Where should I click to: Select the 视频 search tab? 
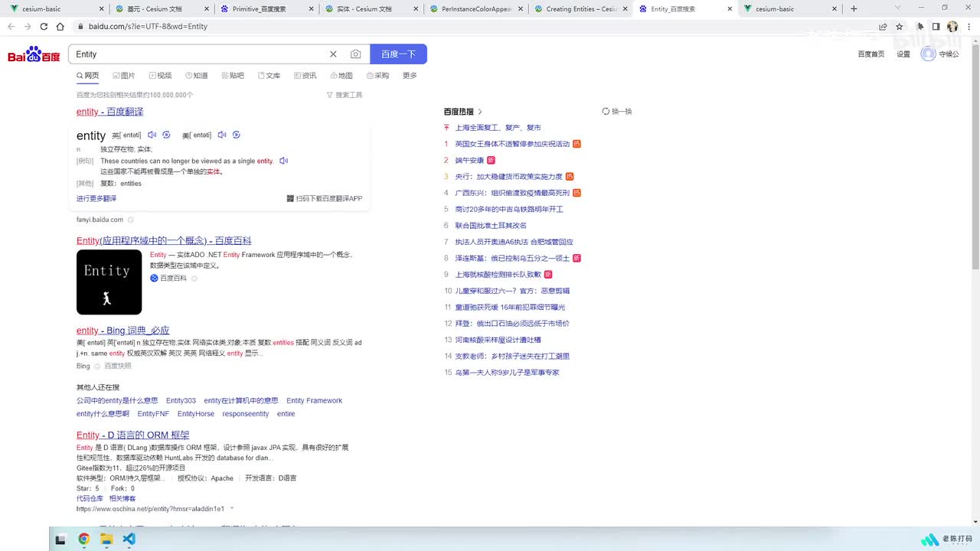coord(160,76)
